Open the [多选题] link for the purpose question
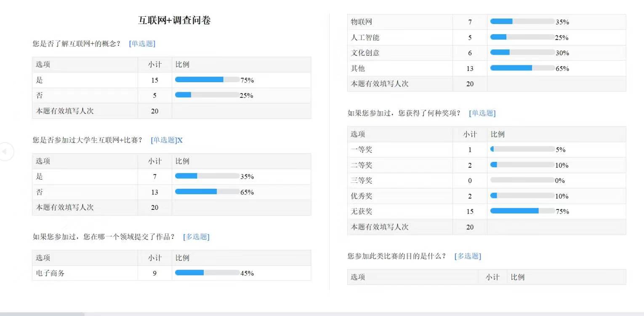 [x=467, y=256]
